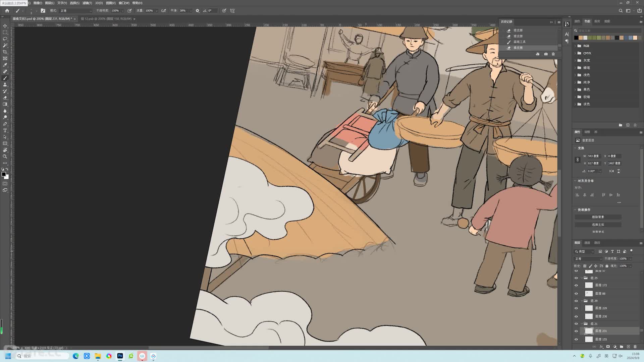Hide layer 图层 230 visibility eye
Screen dimensions: 644x362
(x=576, y=317)
